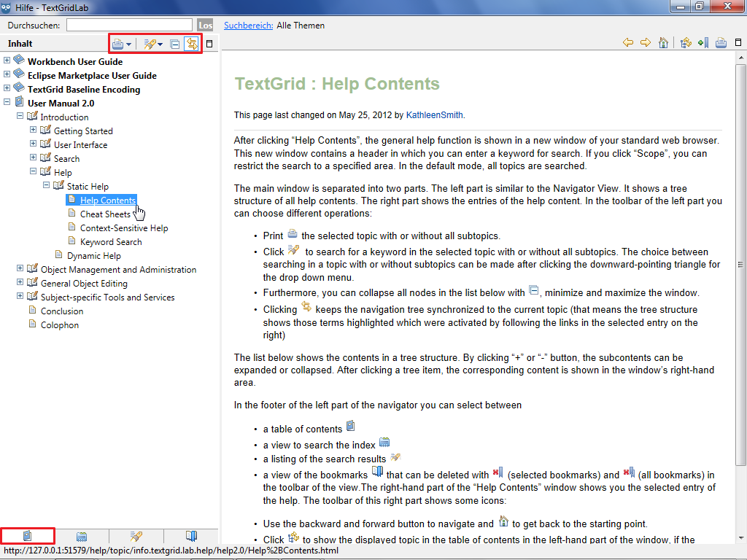Open the Suchbereich link

[248, 26]
